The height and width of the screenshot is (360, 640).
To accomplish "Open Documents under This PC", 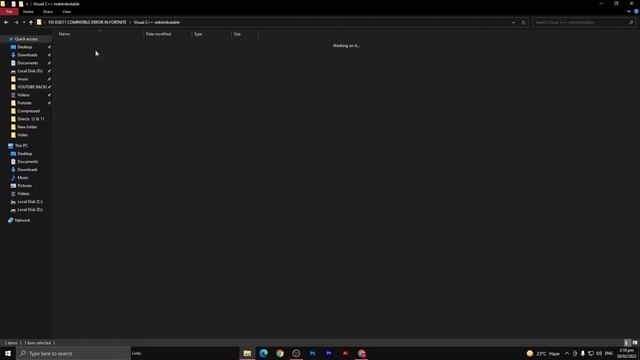I will tap(27, 162).
